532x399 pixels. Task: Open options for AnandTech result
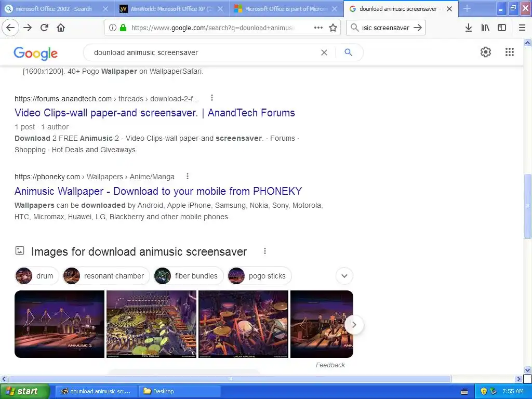212,98
